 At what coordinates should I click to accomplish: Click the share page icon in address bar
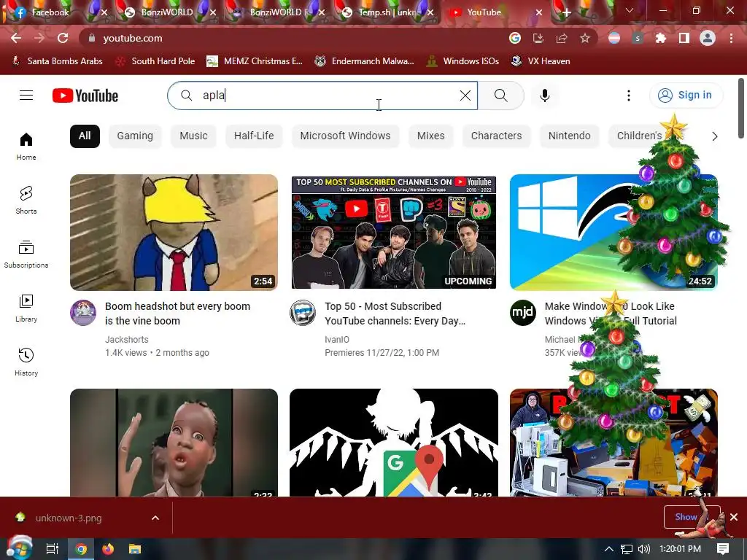[562, 38]
